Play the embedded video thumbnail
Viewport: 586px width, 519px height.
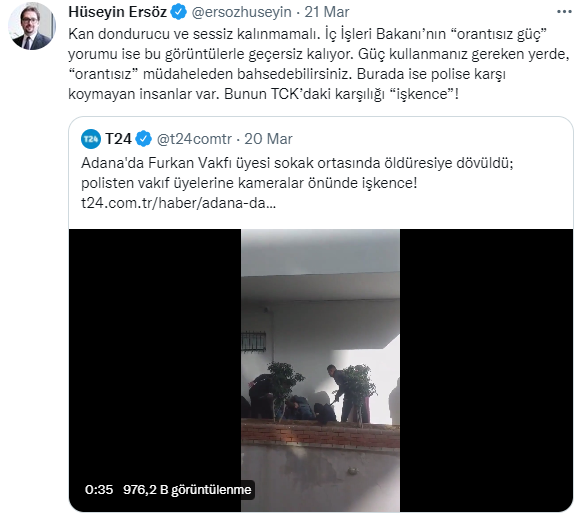click(x=320, y=370)
